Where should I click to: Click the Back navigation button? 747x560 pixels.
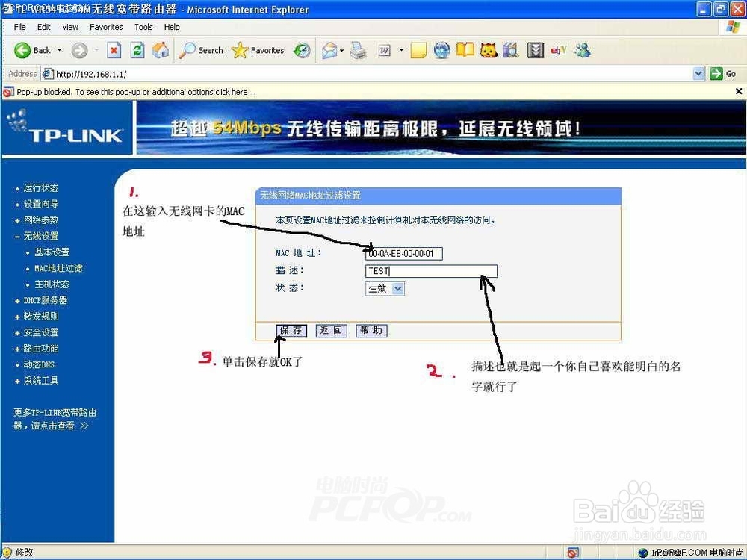pyautogui.click(x=32, y=50)
